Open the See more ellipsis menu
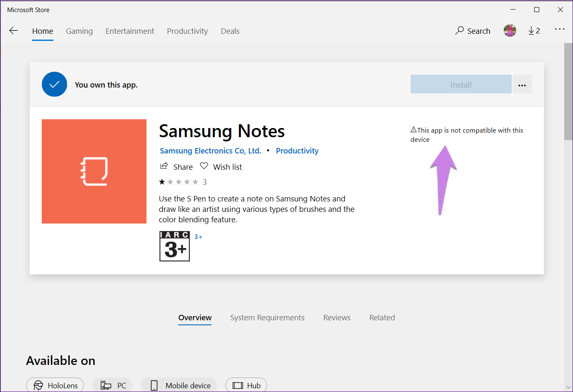Viewport: 573px width, 392px height. [560, 29]
